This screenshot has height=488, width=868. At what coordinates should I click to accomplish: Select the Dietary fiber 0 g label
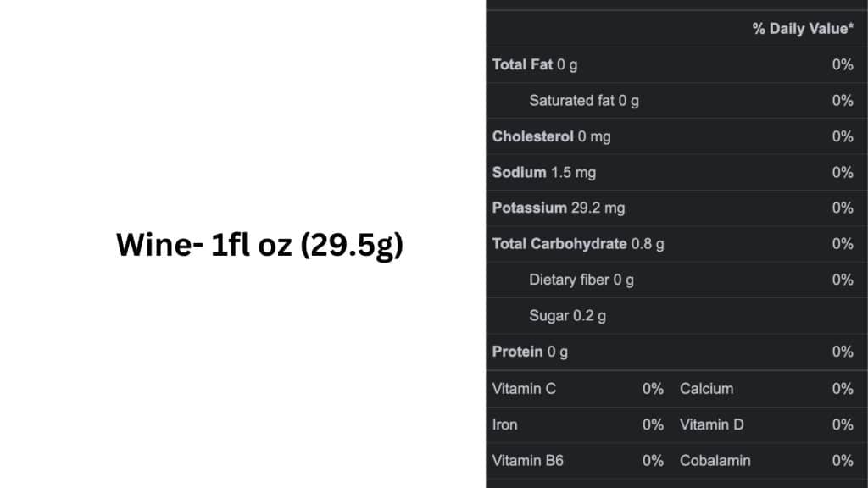[x=581, y=280]
